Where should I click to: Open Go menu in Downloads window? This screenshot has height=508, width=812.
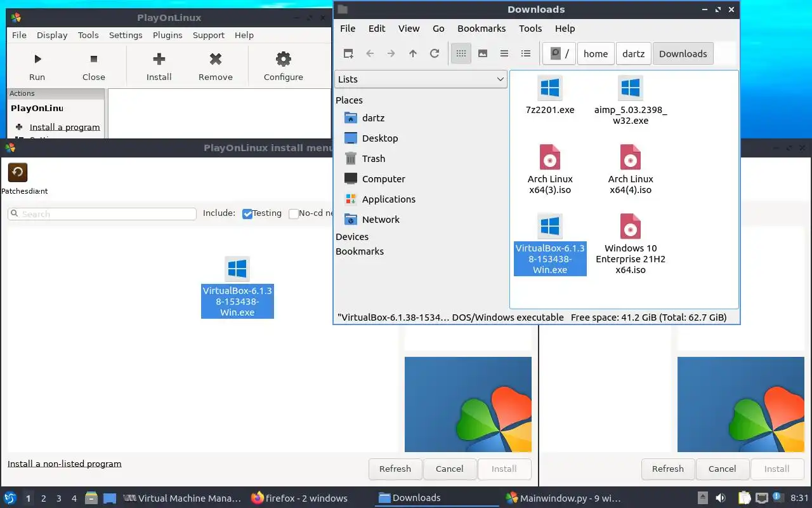coord(438,29)
